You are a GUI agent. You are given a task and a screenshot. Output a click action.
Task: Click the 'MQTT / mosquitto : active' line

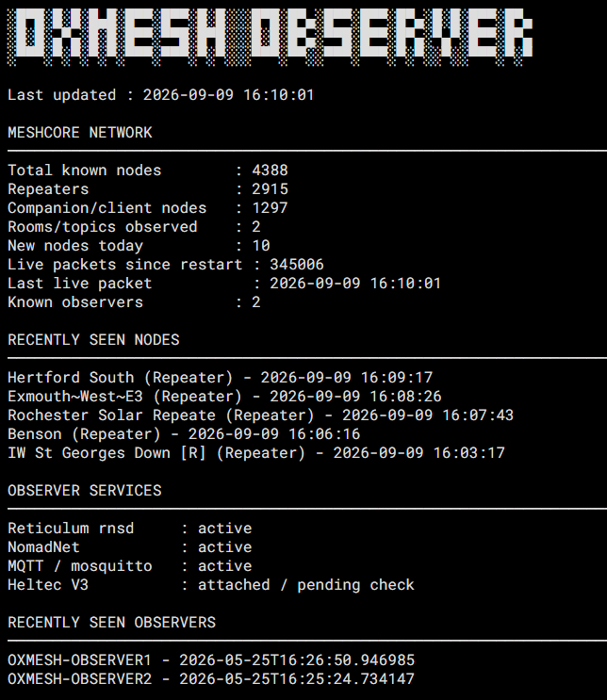(x=130, y=566)
